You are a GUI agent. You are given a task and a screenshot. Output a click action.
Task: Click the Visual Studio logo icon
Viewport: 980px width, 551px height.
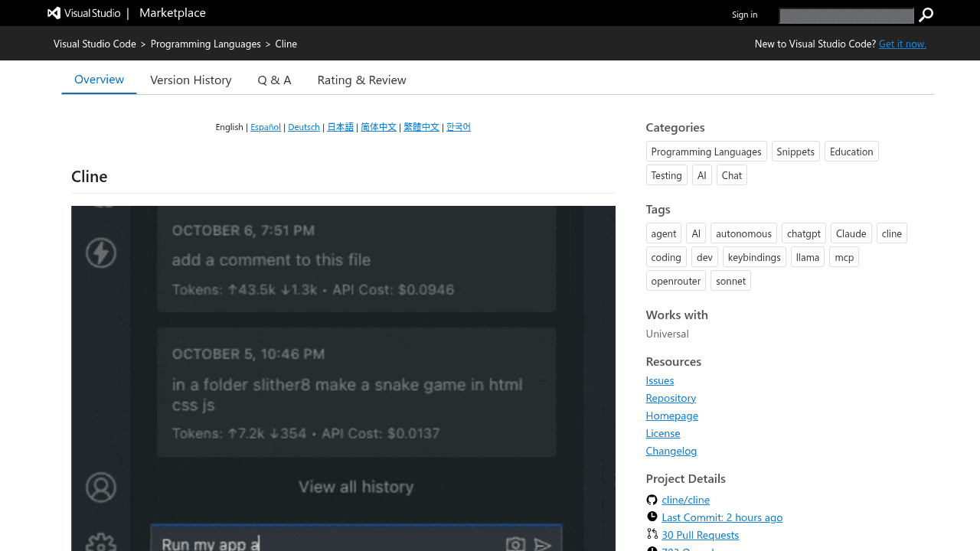click(53, 12)
